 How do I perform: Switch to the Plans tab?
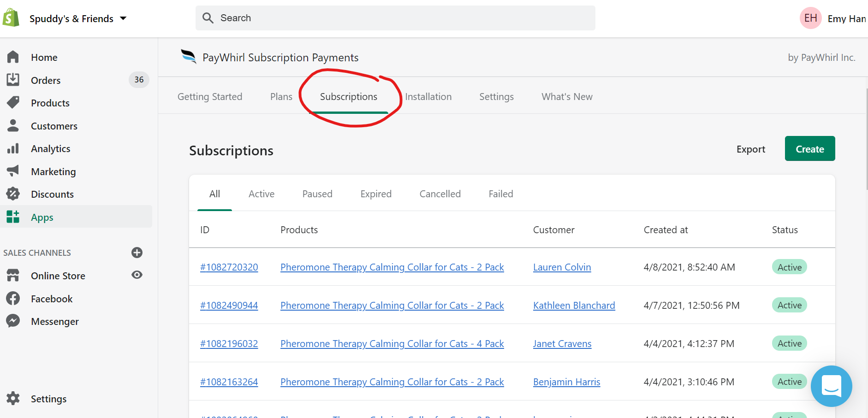pos(281,97)
